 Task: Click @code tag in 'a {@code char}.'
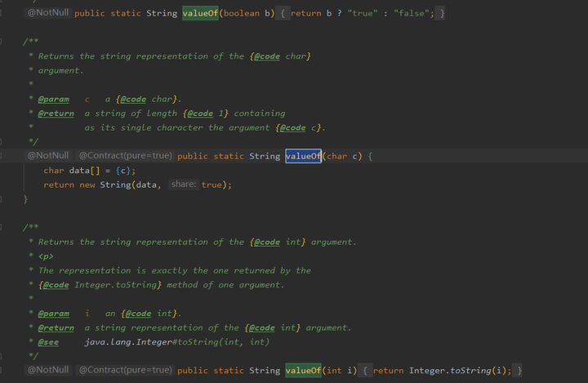point(133,99)
